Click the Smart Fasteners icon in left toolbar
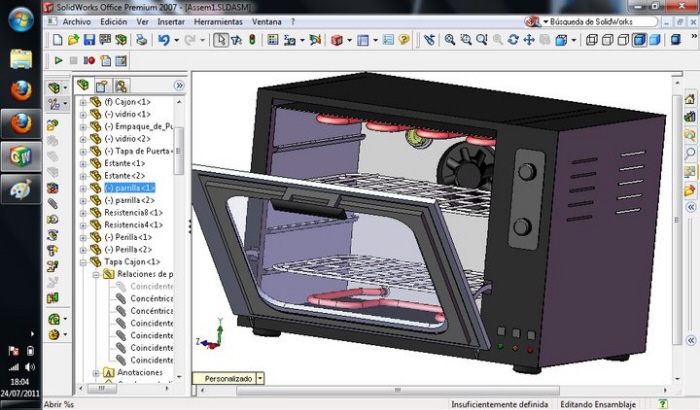Screen dimensions: 700x410 coord(53,251)
